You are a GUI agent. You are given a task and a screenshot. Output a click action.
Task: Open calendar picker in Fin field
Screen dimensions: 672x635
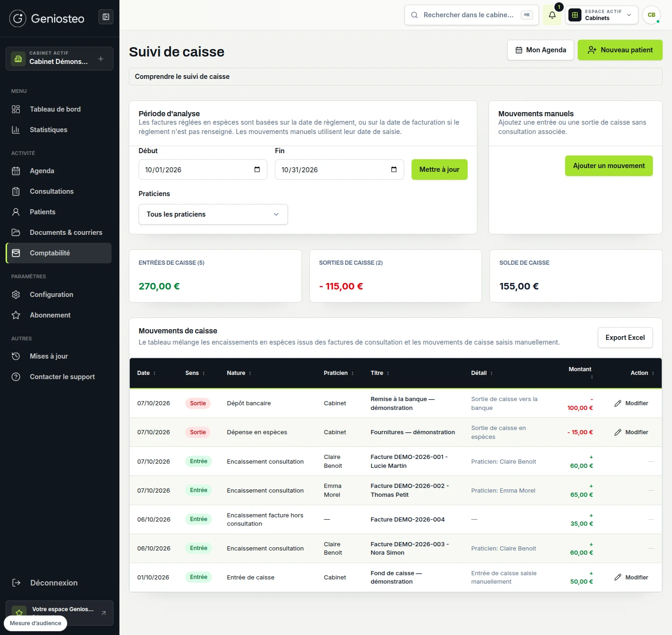pos(394,169)
